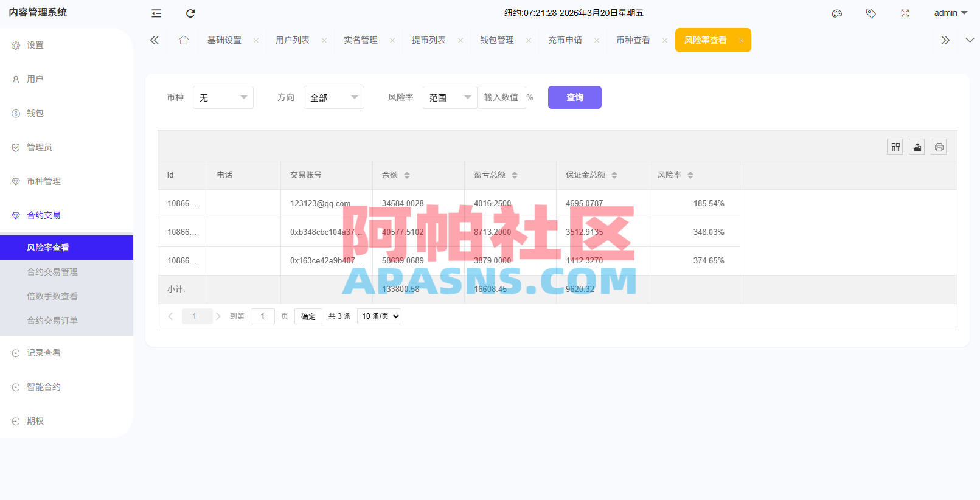Refresh the page with the reload icon
This screenshot has height=500, width=980.
[190, 13]
